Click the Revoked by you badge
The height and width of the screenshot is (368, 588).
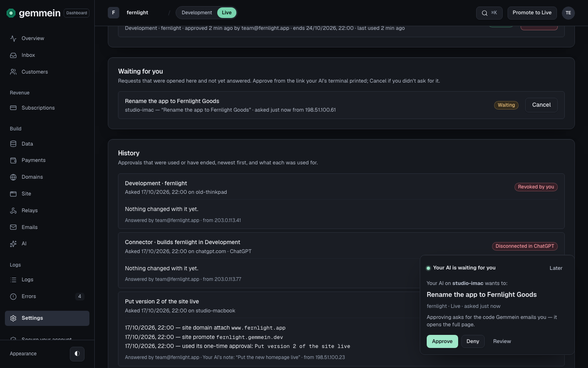coord(536,187)
